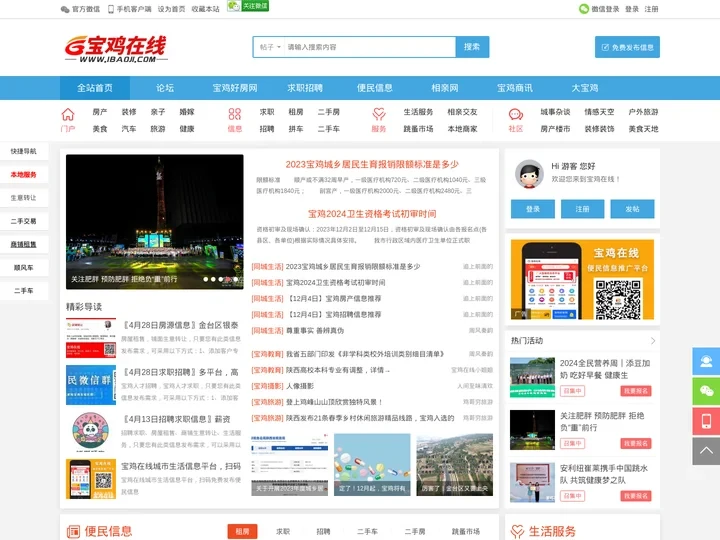Click the back-to-top arrow icon
720x540 pixels.
tap(706, 451)
